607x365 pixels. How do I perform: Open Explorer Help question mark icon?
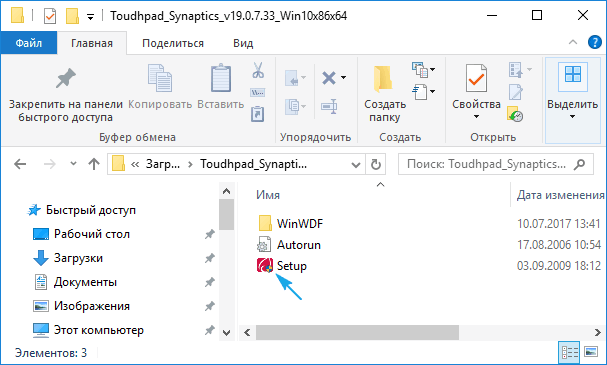[595, 42]
